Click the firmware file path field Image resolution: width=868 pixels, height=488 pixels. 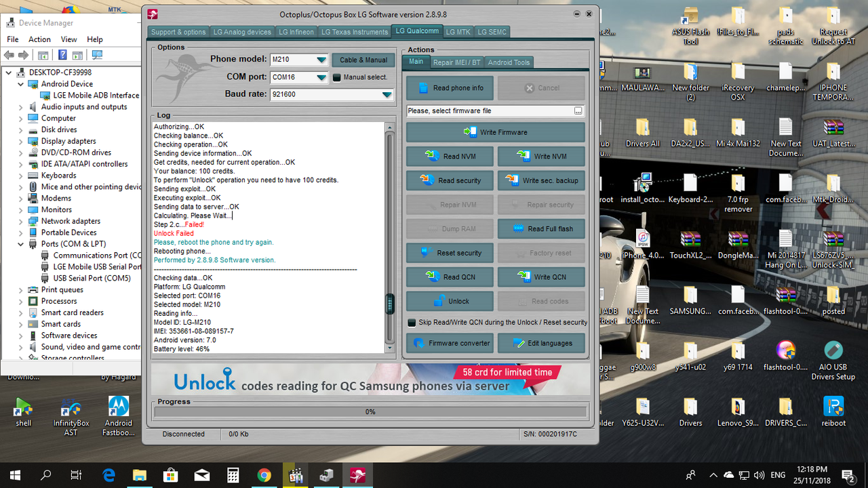(490, 110)
